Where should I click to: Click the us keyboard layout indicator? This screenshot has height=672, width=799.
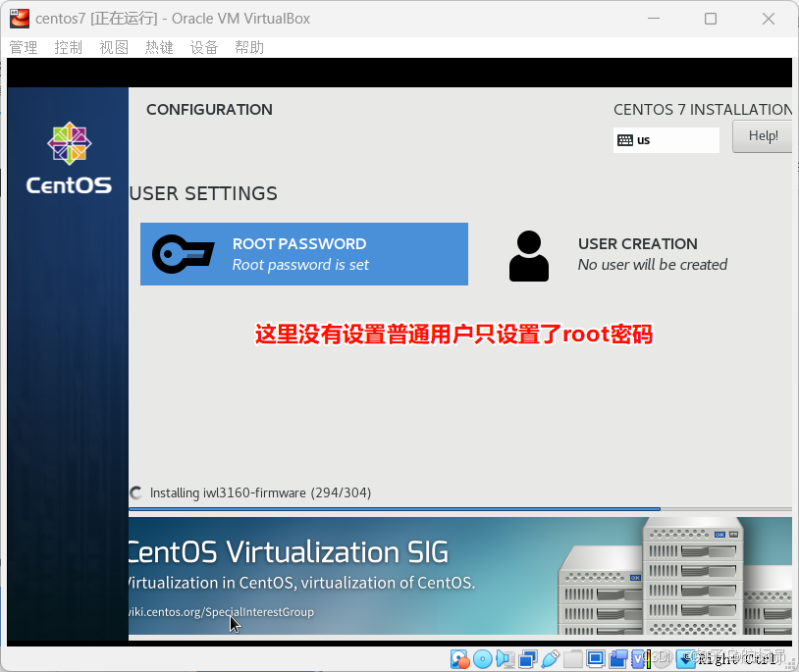coord(666,140)
